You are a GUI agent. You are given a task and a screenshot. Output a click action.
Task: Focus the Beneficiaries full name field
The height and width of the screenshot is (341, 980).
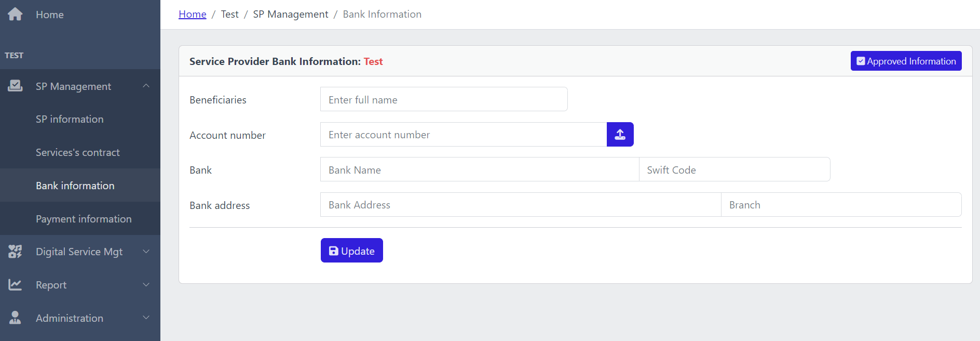point(443,99)
